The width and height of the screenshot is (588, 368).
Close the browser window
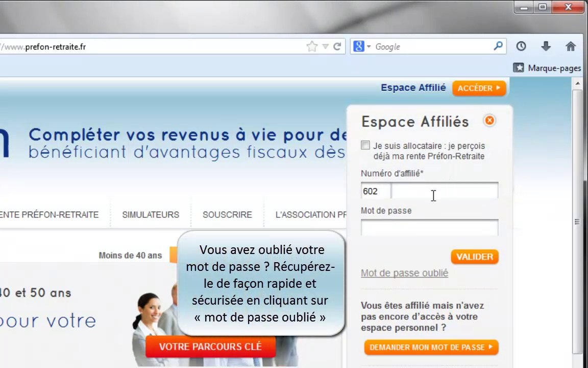(568, 7)
